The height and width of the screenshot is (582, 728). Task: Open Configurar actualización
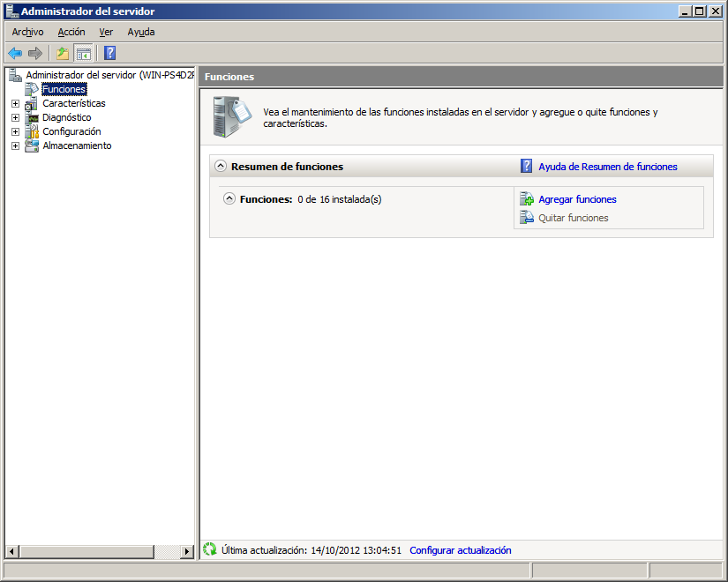pyautogui.click(x=461, y=549)
